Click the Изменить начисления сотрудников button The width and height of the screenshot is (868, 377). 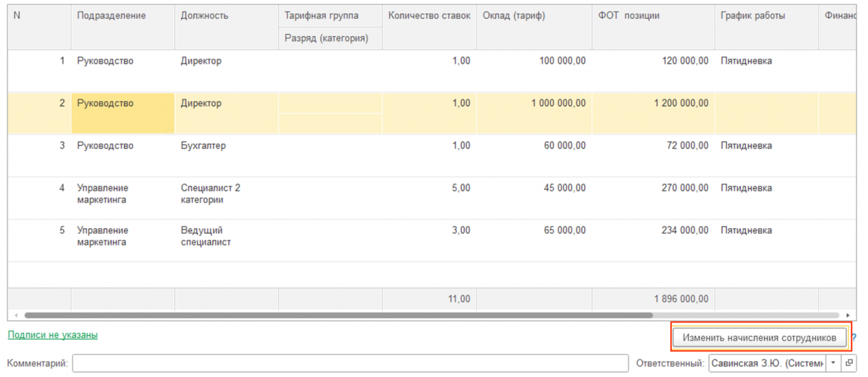[x=759, y=337]
